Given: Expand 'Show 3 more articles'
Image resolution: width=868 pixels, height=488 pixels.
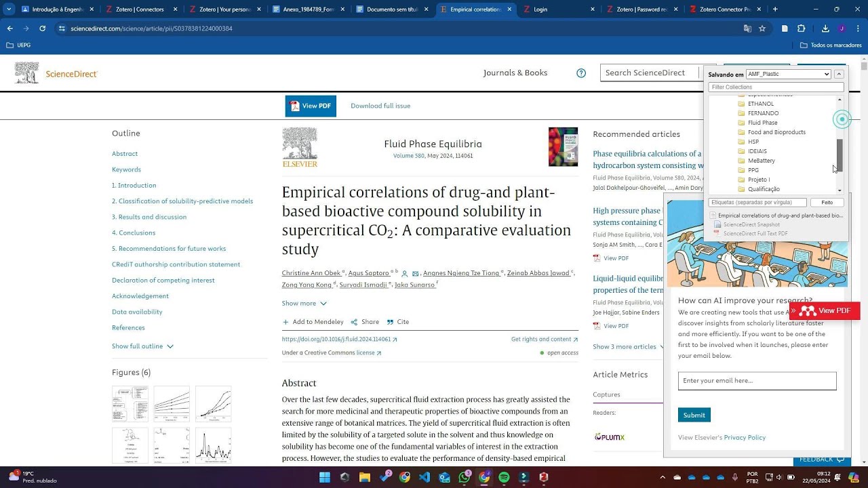Looking at the screenshot, I should point(629,347).
